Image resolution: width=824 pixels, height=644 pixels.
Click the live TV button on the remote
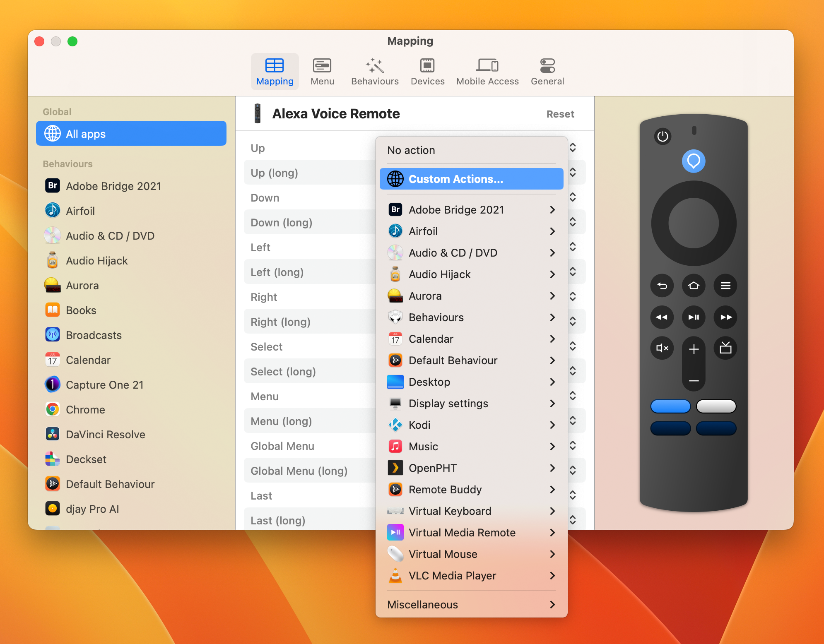[725, 348]
